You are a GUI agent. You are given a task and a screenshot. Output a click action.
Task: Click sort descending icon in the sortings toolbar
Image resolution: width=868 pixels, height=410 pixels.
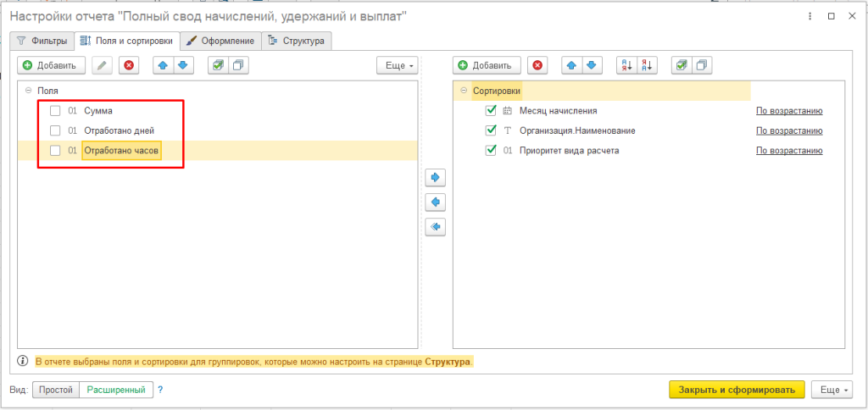(x=647, y=65)
